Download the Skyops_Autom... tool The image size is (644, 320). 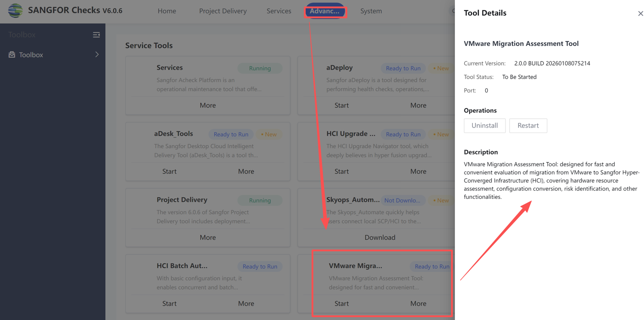380,238
